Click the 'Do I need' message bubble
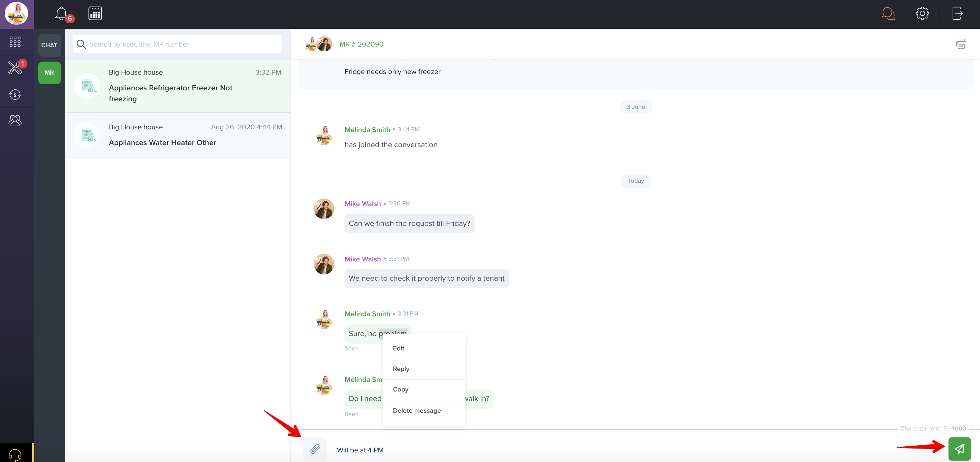Screen dimensions: 980x462 click(x=363, y=399)
